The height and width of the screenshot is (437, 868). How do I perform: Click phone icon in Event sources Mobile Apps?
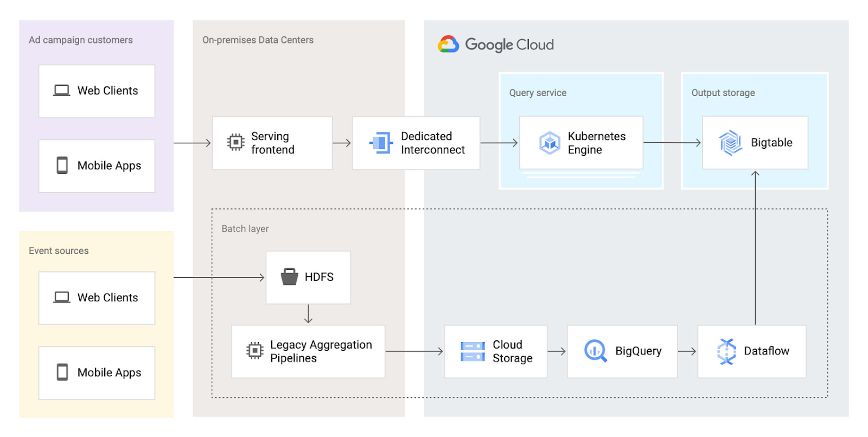(x=62, y=372)
